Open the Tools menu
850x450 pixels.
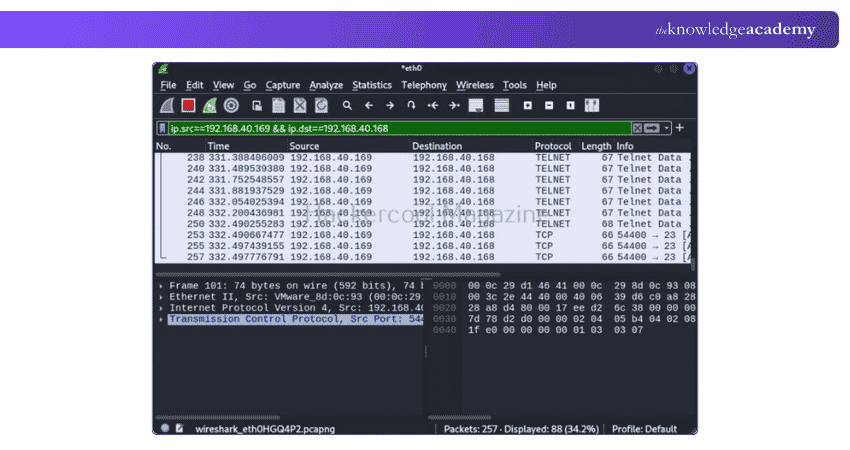[x=514, y=85]
